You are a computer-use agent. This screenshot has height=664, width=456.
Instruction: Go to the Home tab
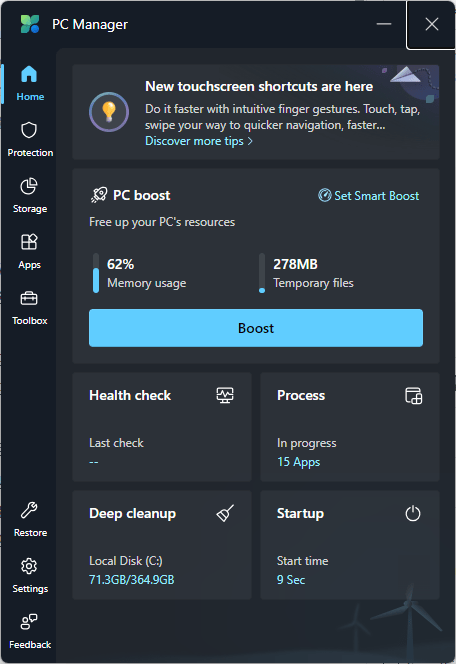point(30,83)
